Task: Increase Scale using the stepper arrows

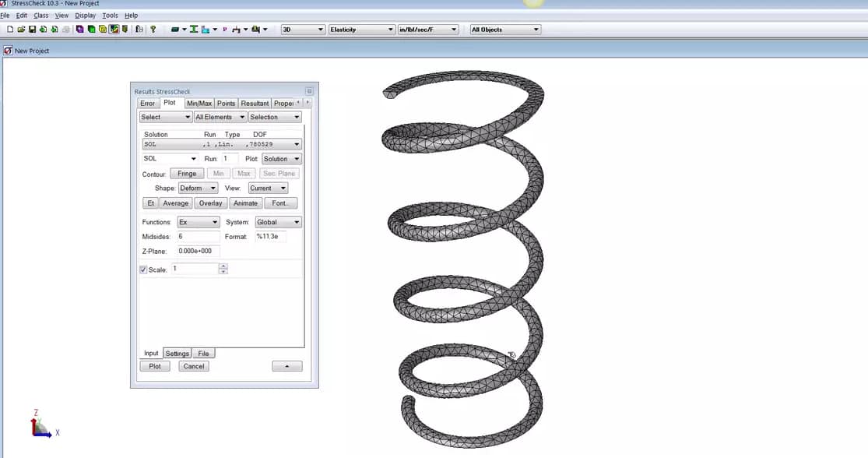Action: [223, 269]
